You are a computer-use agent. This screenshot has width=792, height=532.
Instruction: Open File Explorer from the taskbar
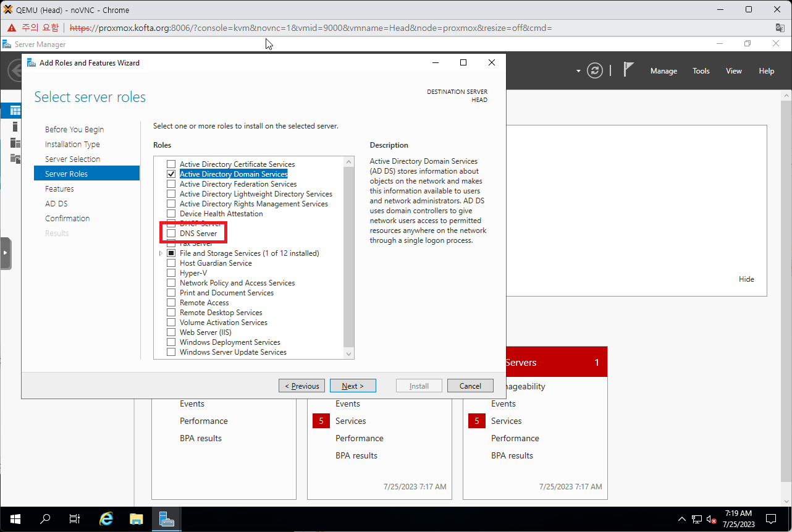pyautogui.click(x=136, y=519)
